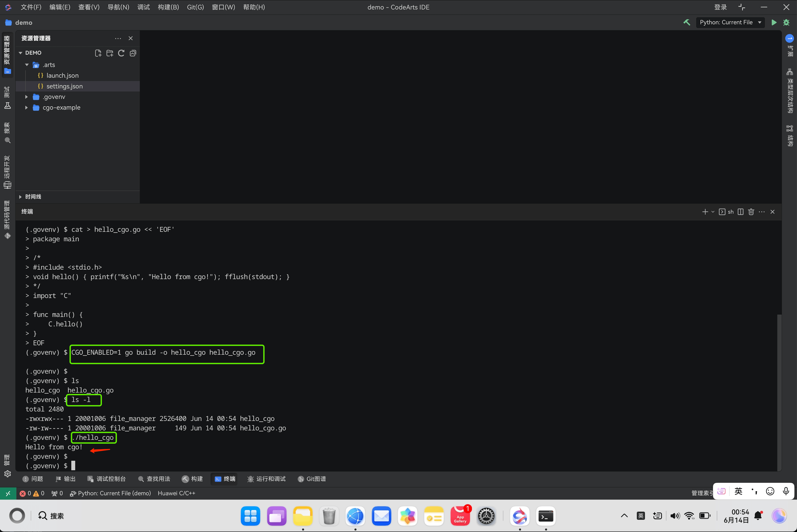Kill terminal with trash icon
This screenshot has height=532, width=797.
tap(751, 212)
